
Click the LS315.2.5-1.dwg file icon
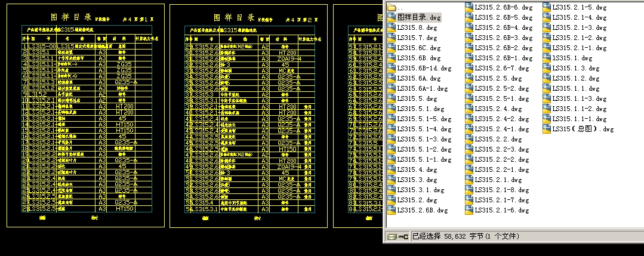click(x=469, y=98)
